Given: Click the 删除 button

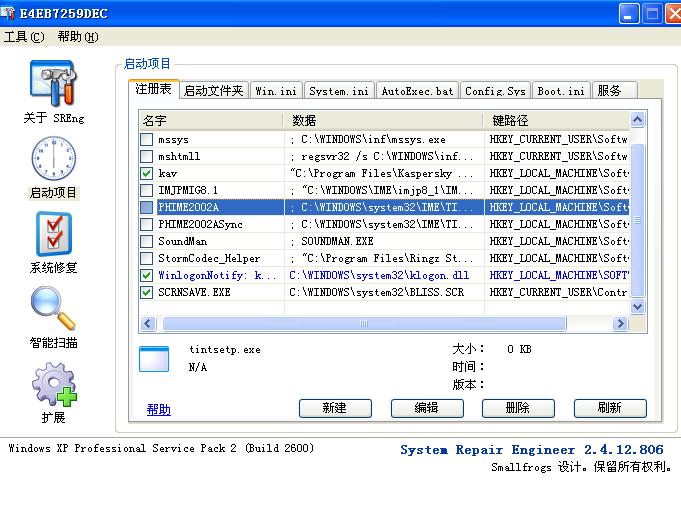Looking at the screenshot, I should pos(518,408).
